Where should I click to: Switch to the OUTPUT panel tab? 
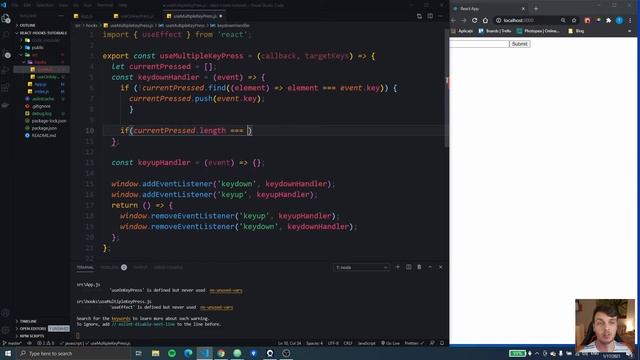click(x=140, y=267)
